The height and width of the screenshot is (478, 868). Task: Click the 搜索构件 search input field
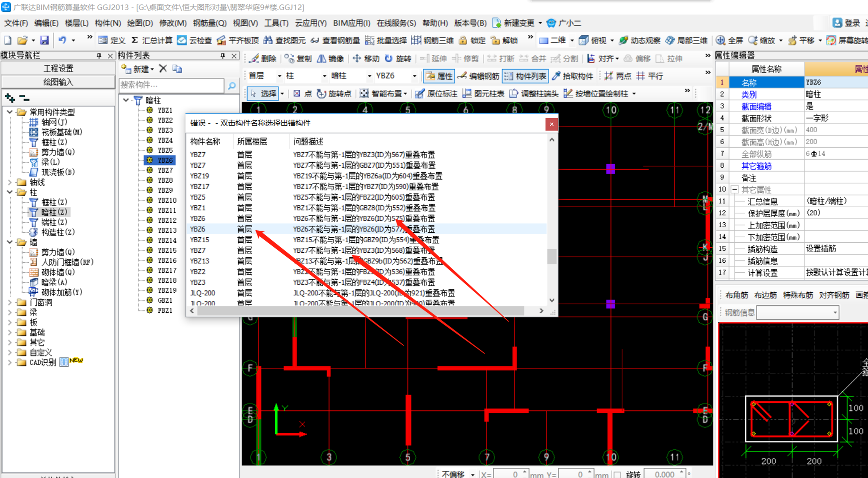pos(171,86)
